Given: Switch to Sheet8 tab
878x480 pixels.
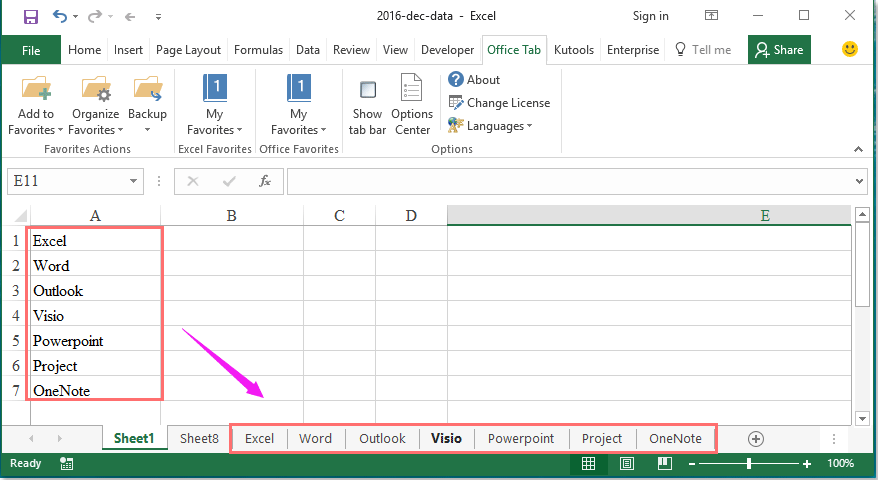Looking at the screenshot, I should click(199, 439).
